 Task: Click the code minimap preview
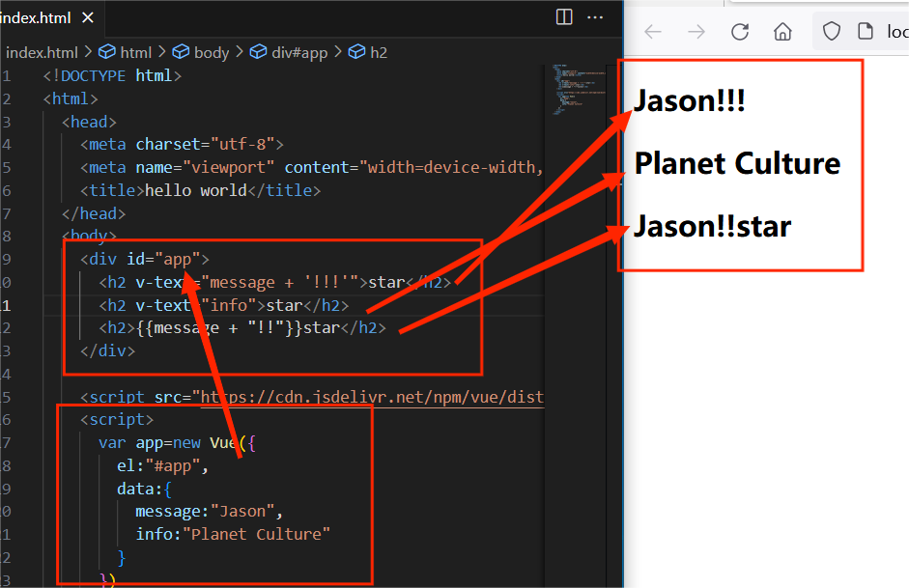pos(579,90)
